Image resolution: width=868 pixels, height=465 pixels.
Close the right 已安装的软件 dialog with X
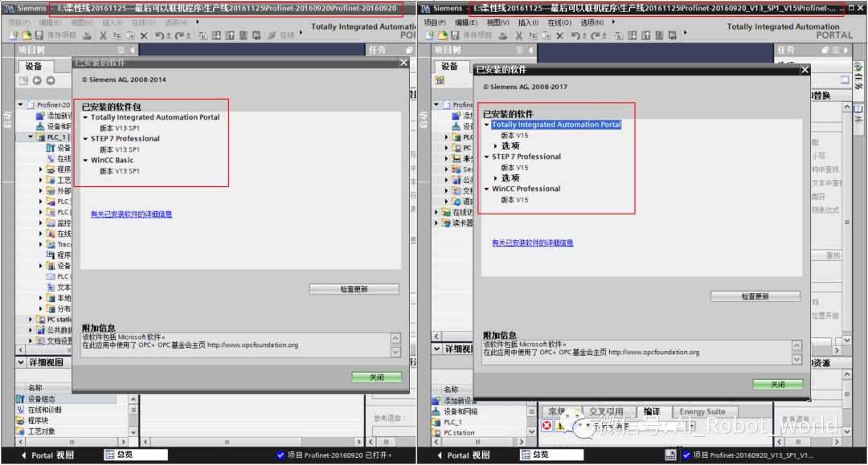(x=805, y=70)
